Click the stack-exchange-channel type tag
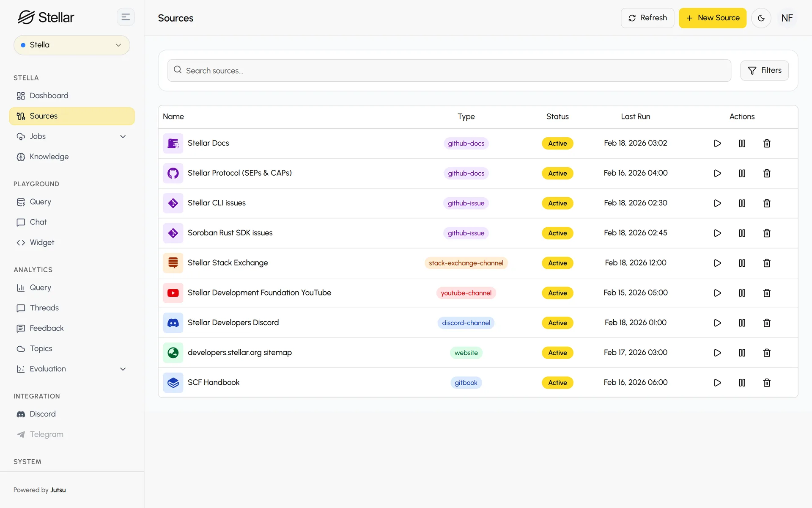Viewport: 812px width, 508px height. click(466, 263)
